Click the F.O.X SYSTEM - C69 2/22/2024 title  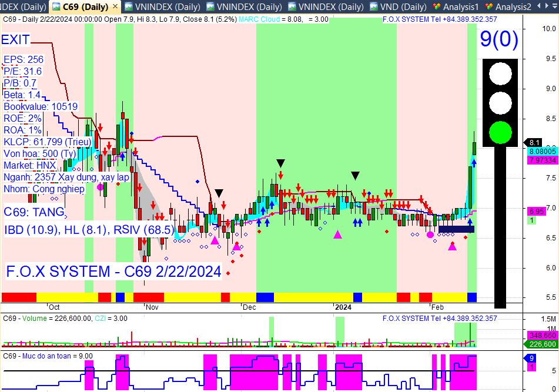point(113,272)
